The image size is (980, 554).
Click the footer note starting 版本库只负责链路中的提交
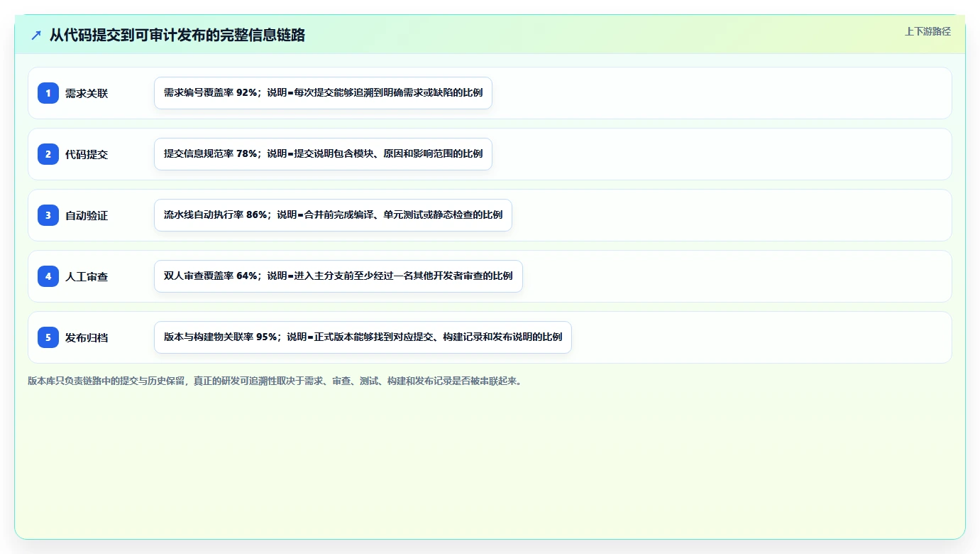coord(275,381)
